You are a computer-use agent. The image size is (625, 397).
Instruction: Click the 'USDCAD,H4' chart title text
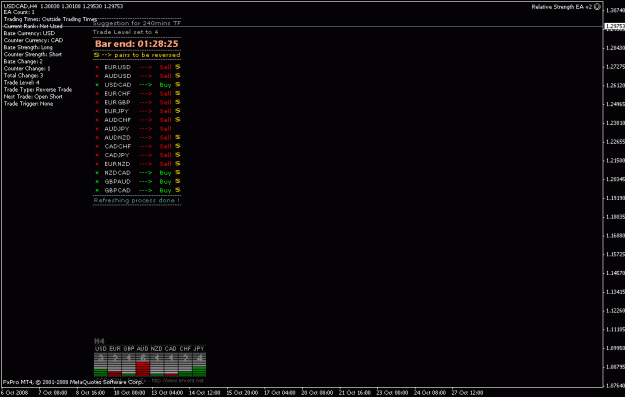(x=20, y=6)
